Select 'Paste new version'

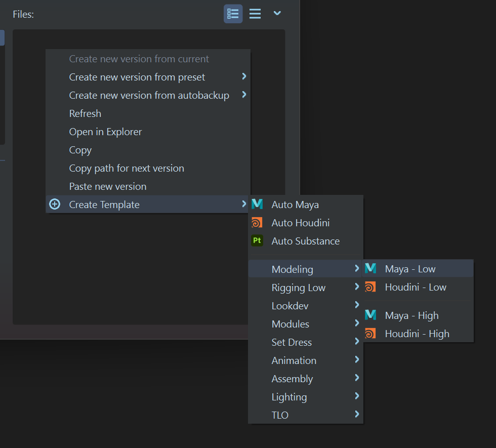click(x=148, y=186)
